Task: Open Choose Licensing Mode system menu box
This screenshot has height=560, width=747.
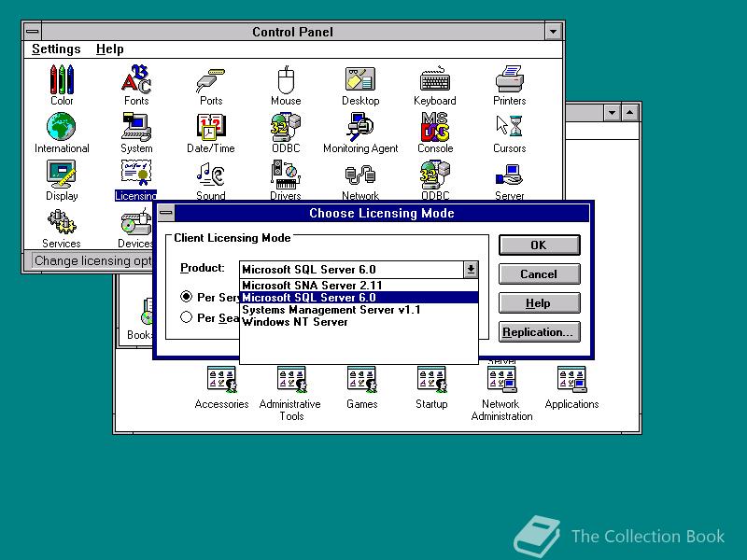Action: [x=166, y=213]
